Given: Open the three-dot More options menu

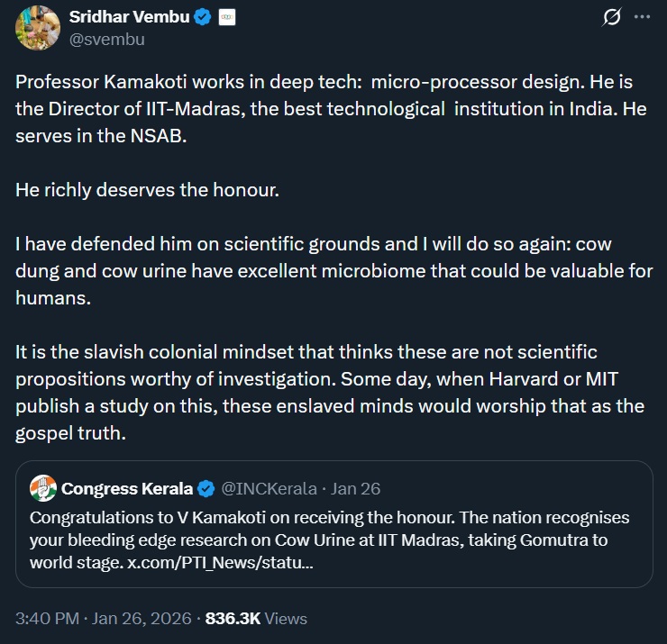Looking at the screenshot, I should (641, 17).
